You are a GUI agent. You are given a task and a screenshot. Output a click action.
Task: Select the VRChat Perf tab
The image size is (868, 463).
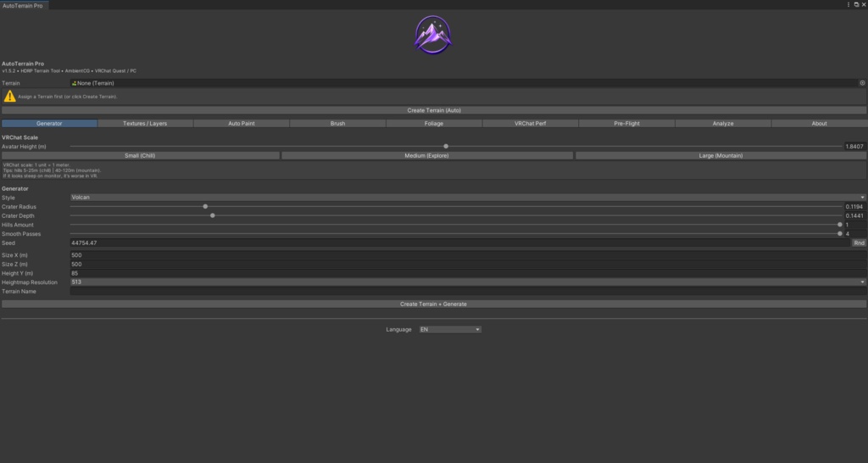click(531, 124)
